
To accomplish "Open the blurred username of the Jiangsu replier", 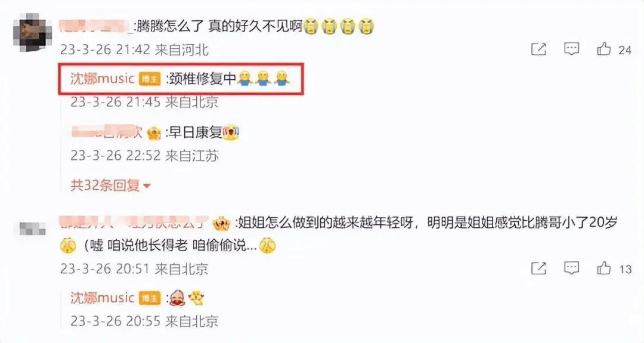I will pyautogui.click(x=107, y=132).
